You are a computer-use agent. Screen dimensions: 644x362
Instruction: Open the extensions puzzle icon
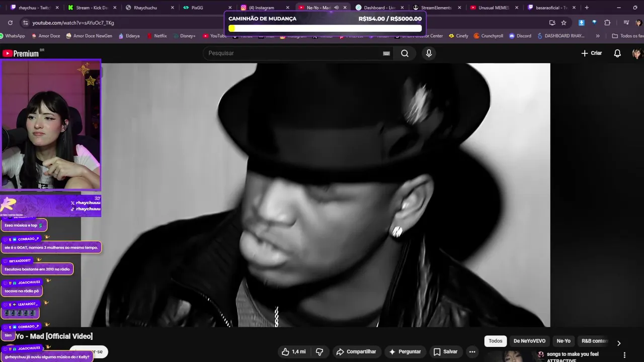tap(607, 23)
